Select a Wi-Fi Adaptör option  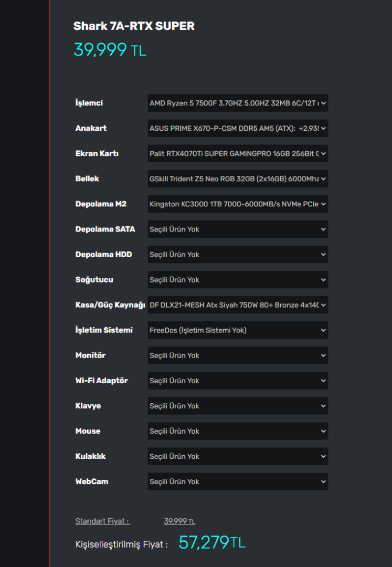point(238,380)
